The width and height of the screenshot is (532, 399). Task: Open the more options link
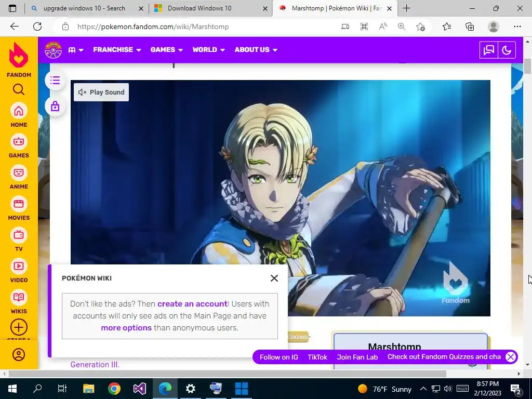126,328
